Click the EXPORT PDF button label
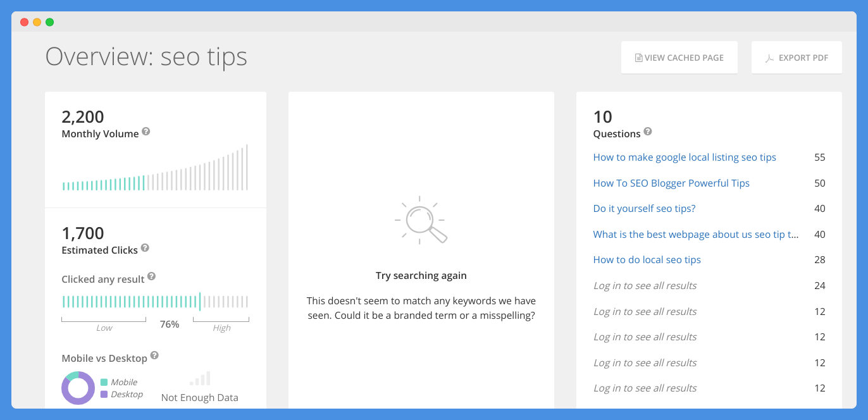Screen dimensions: 868x420 click(803, 58)
